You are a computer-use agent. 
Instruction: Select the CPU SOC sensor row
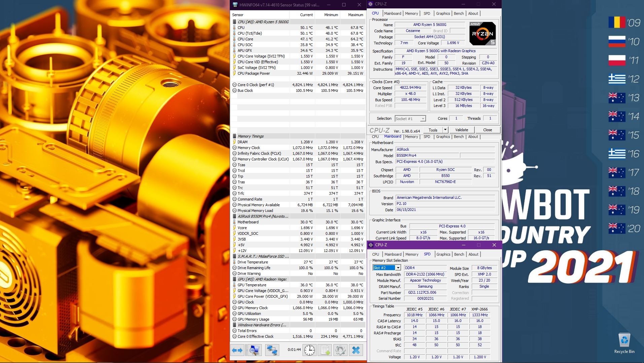coord(298,45)
